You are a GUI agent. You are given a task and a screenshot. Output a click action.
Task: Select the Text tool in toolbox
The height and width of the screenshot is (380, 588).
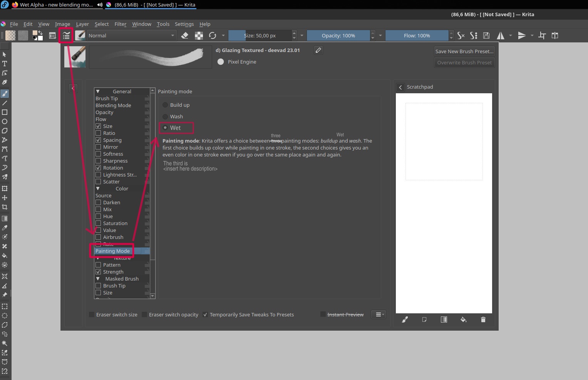[5, 64]
